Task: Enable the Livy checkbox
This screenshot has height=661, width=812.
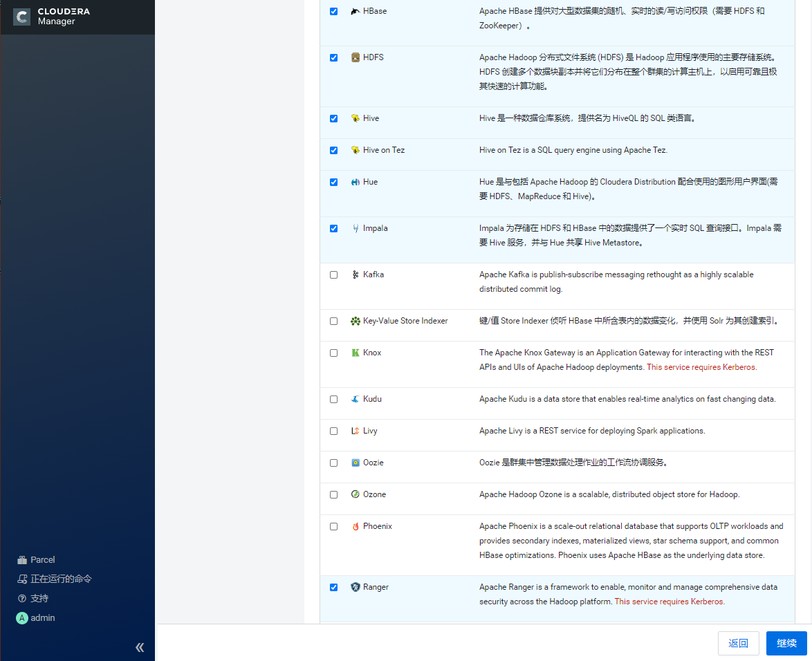Action: point(334,431)
